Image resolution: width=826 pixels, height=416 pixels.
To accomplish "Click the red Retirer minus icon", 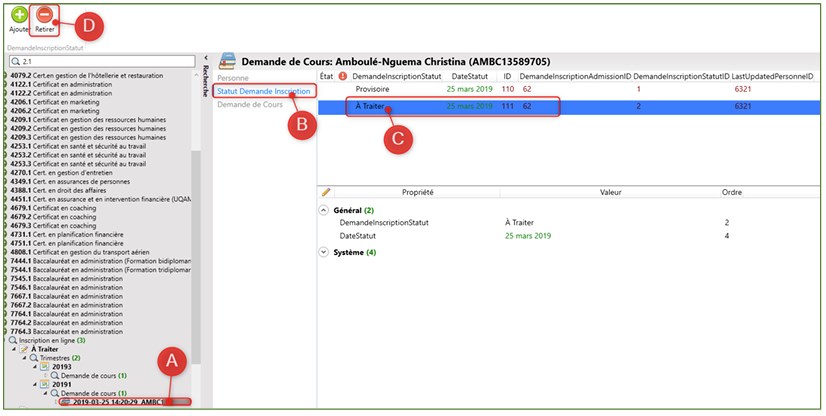I will pyautogui.click(x=45, y=15).
